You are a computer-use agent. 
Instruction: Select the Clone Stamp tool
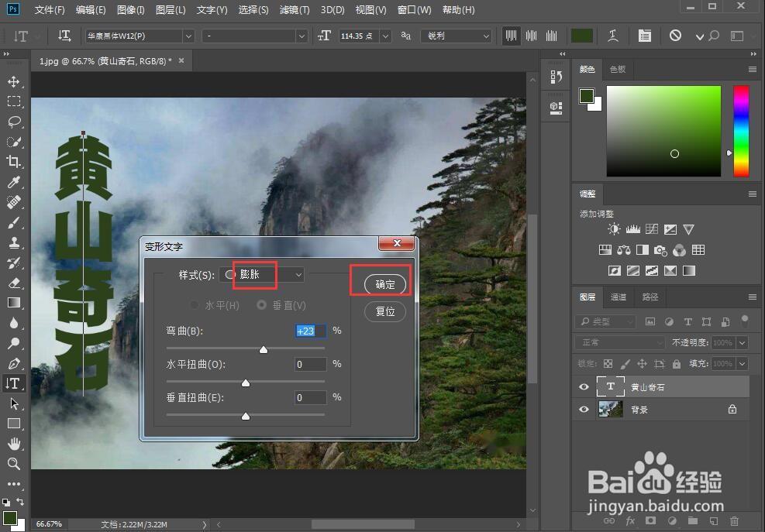pos(14,242)
